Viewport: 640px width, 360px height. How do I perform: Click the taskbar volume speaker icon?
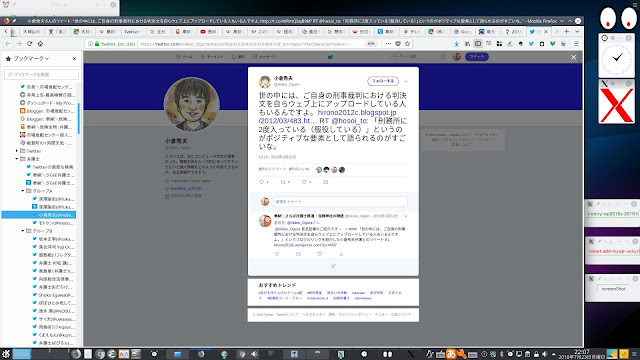(544, 354)
